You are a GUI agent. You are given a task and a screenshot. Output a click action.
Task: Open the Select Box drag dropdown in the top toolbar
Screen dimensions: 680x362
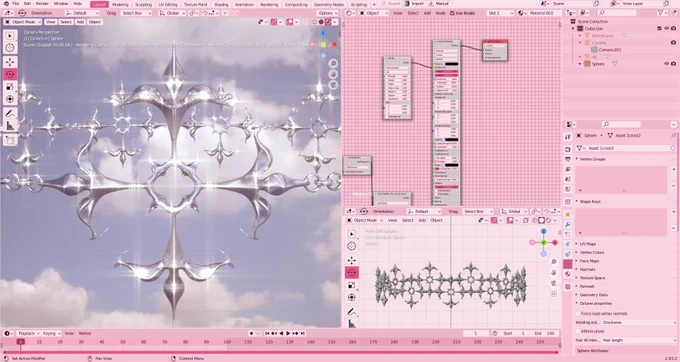tap(136, 13)
